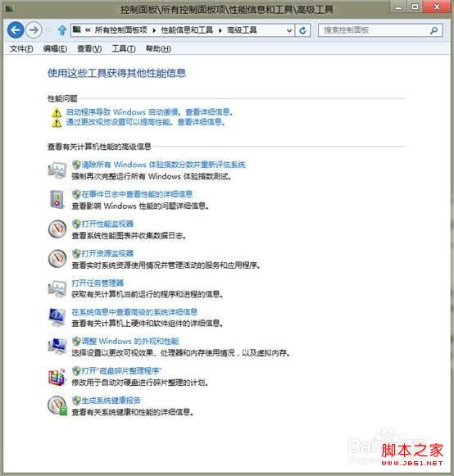Screen dimensions: 454x476
Task: Click the description 查看系统性能图表并收集数据日志
Action: tap(129, 236)
